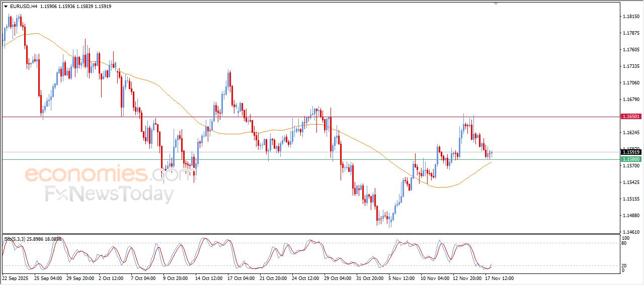Click the 5 Nov 12:00 time label
The height and width of the screenshot is (285, 644).
(401, 278)
